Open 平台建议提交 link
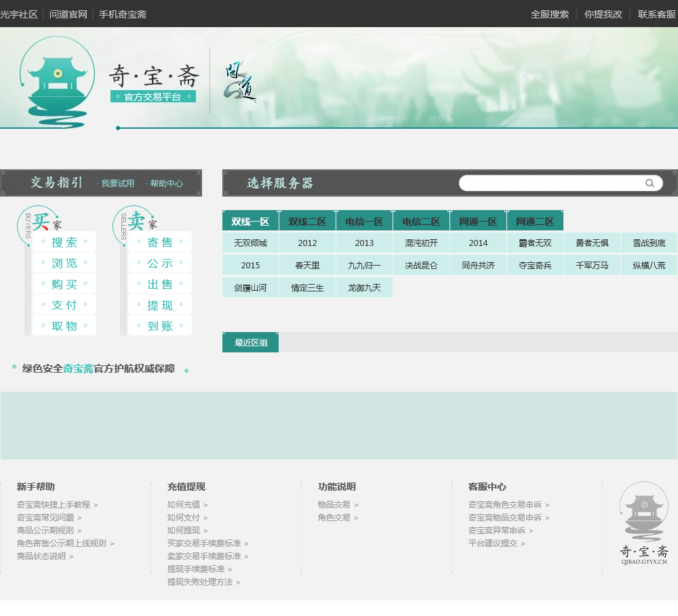This screenshot has width=678, height=616. click(496, 543)
